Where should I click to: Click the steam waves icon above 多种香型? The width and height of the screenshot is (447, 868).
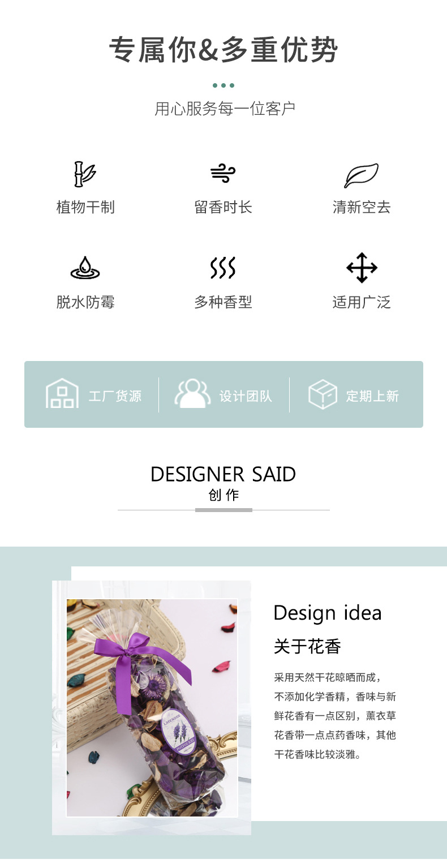(223, 268)
